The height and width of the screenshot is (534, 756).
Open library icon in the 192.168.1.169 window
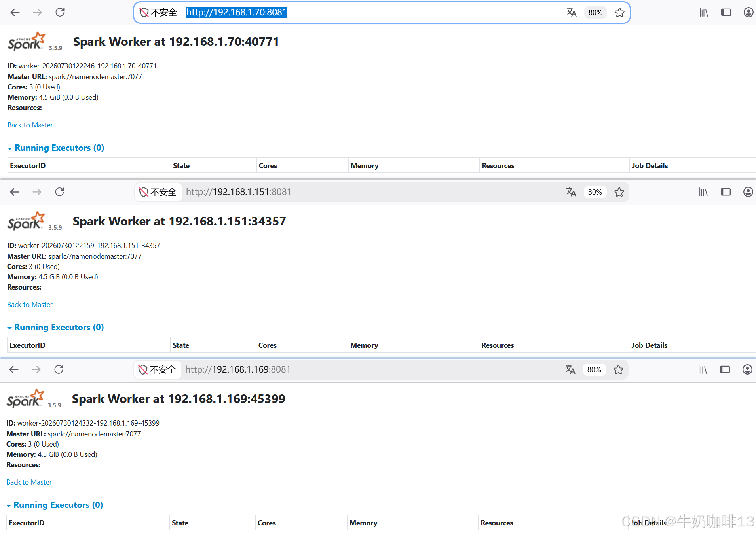[702, 370]
